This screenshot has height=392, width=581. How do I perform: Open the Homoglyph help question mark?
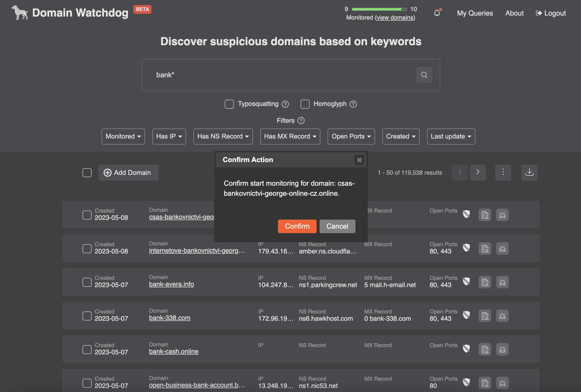point(353,104)
